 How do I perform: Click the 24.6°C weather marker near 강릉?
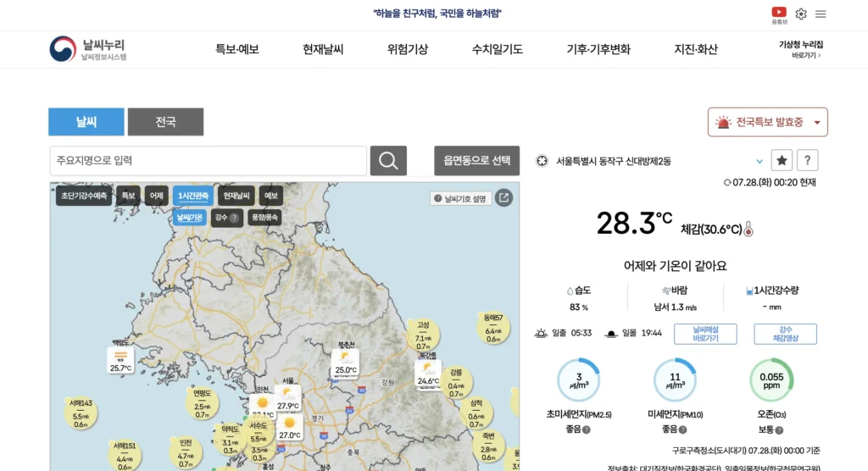[428, 374]
